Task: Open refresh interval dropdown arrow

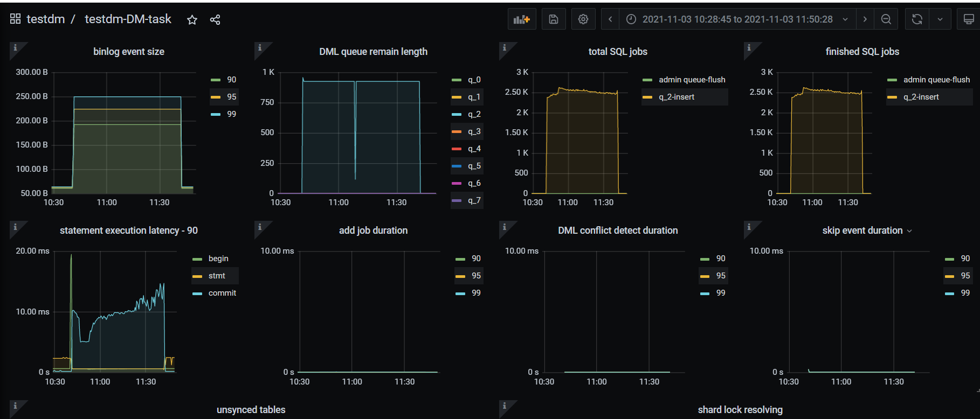Action: pyautogui.click(x=940, y=19)
